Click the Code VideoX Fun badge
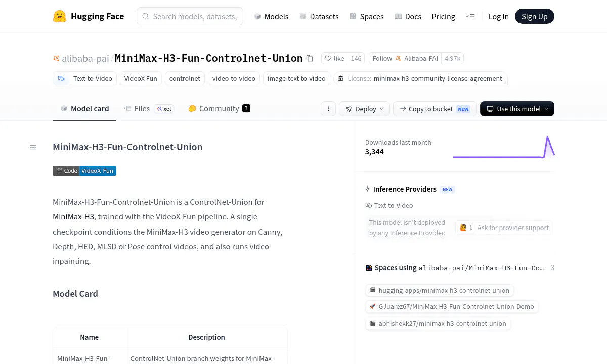 click(84, 171)
